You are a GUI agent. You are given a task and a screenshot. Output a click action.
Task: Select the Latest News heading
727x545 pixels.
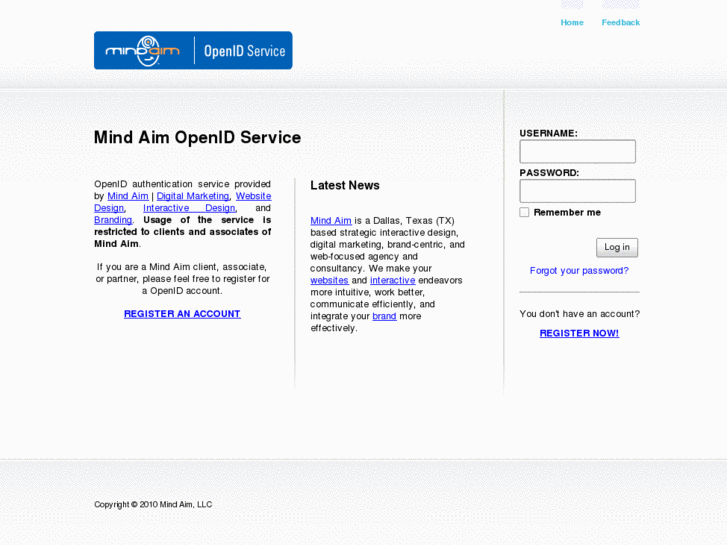tap(345, 186)
